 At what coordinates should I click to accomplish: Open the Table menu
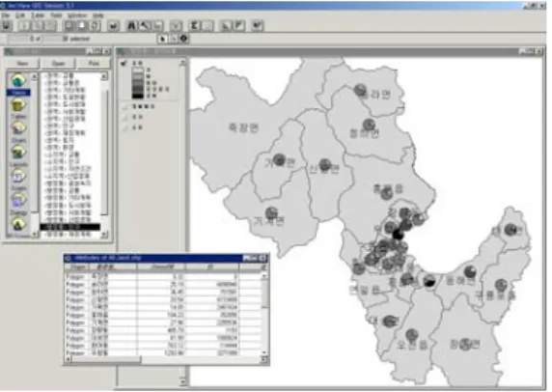tap(38, 15)
